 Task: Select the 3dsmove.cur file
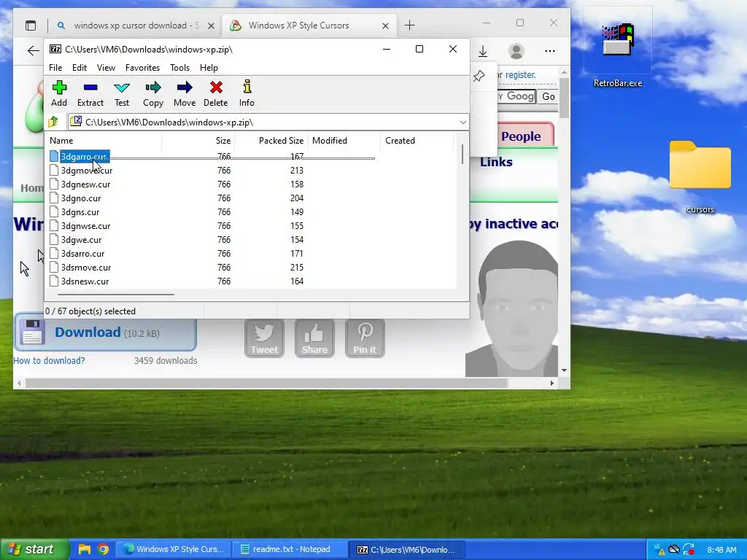(x=86, y=267)
